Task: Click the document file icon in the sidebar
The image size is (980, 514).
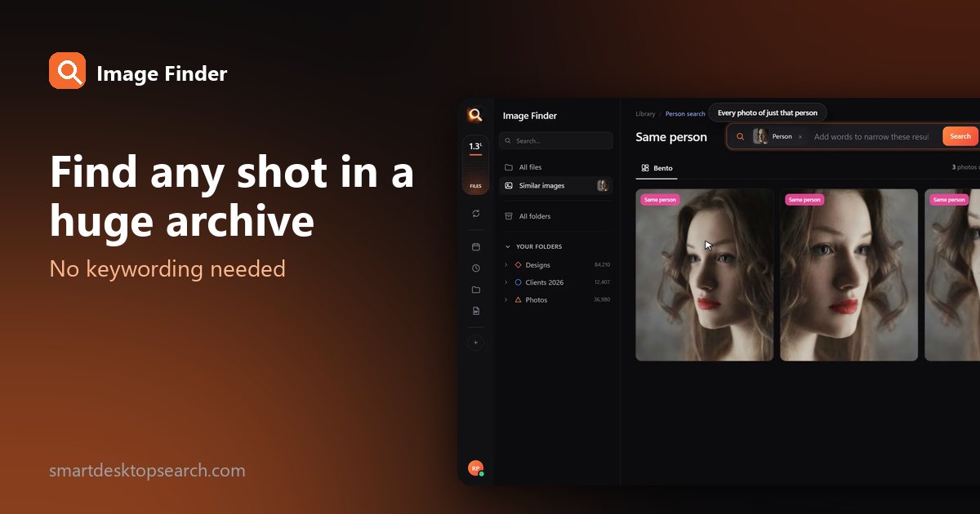Action: pos(475,311)
